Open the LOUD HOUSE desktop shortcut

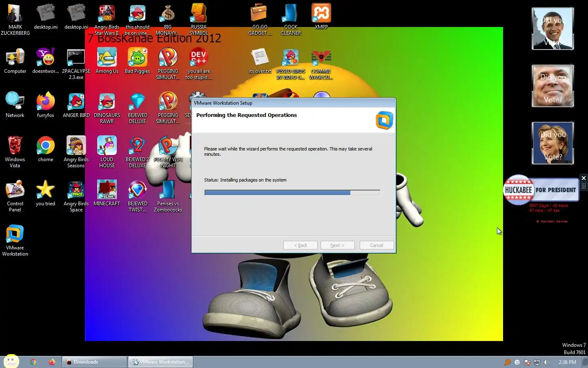[x=107, y=152]
